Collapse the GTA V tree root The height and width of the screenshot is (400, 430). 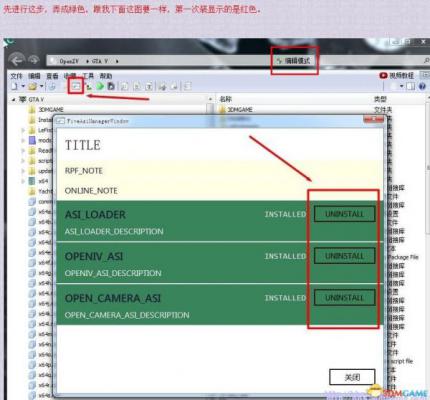pos(14,99)
